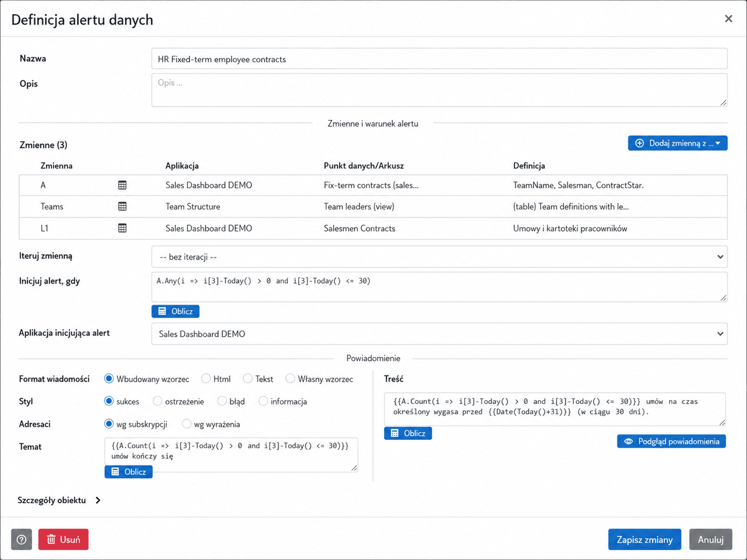This screenshot has height=560, width=747.
Task: Click the help question mark icon
Action: point(22,539)
